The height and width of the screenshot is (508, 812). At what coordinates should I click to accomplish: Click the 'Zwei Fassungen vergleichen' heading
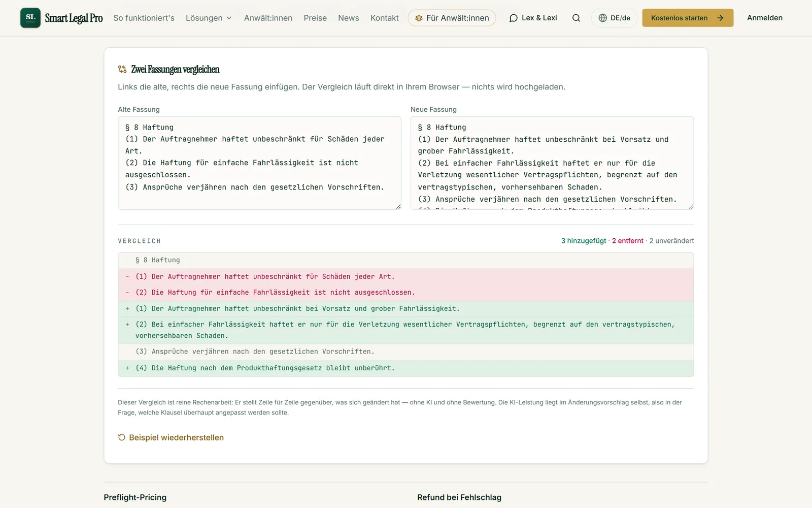[175, 70]
